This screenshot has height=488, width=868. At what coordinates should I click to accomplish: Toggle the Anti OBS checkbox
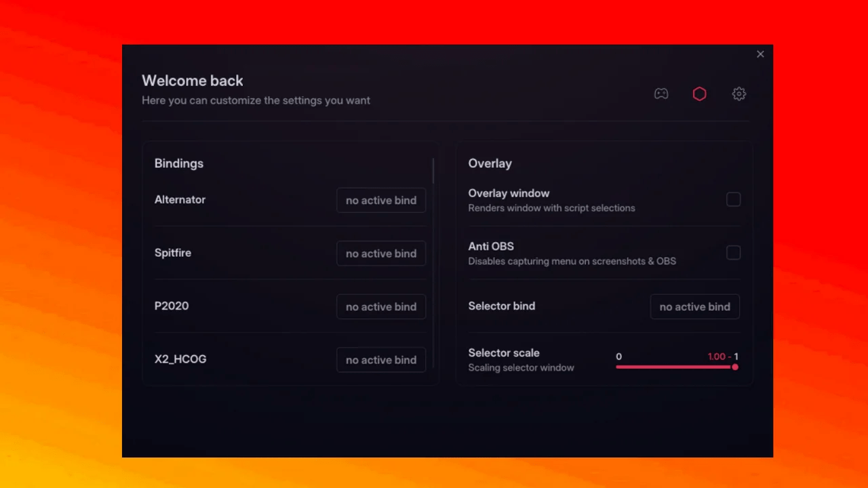733,253
